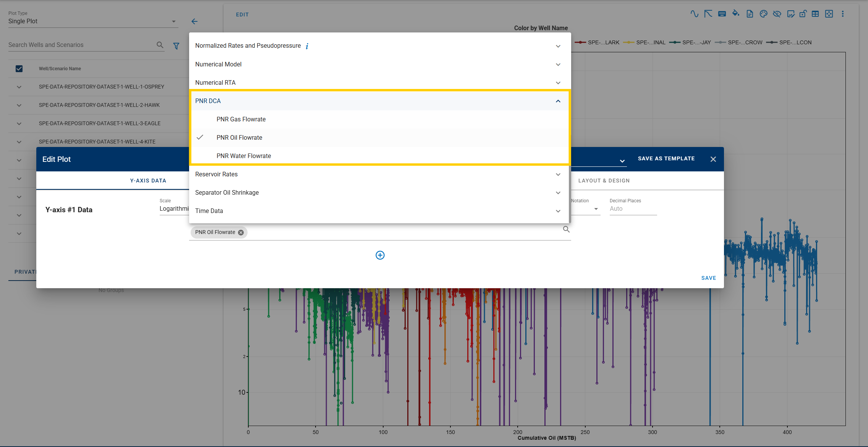
Task: Select PNR Gas Flowrate option
Action: point(241,119)
